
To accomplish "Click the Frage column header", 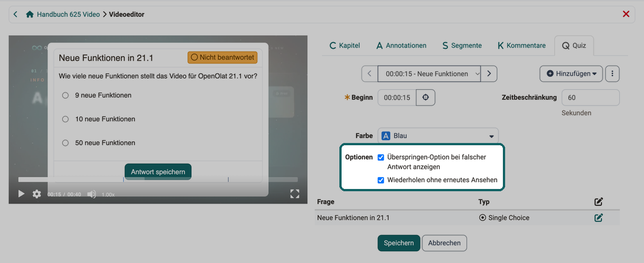I will click(x=326, y=202).
